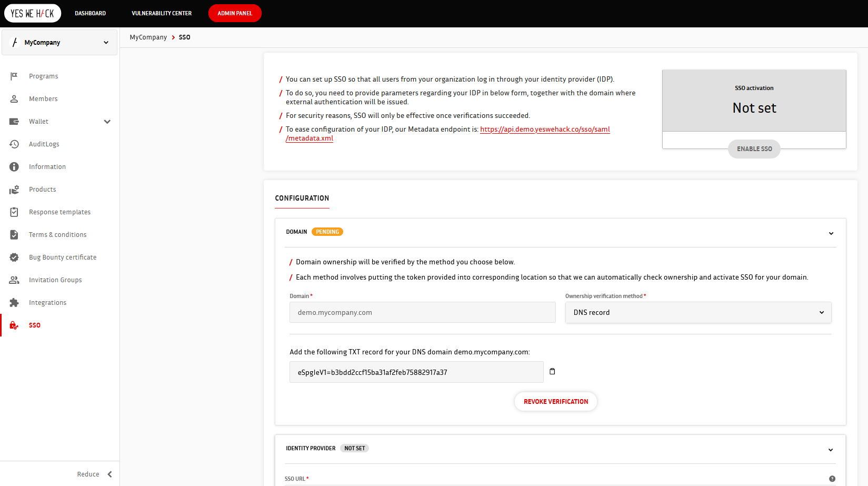Click the YesWeHack logo

(33, 13)
